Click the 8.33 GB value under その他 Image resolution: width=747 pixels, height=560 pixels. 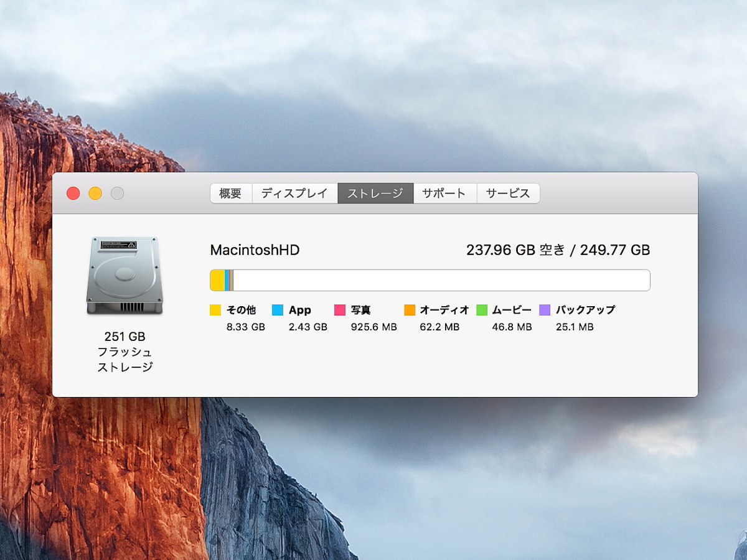point(246,327)
